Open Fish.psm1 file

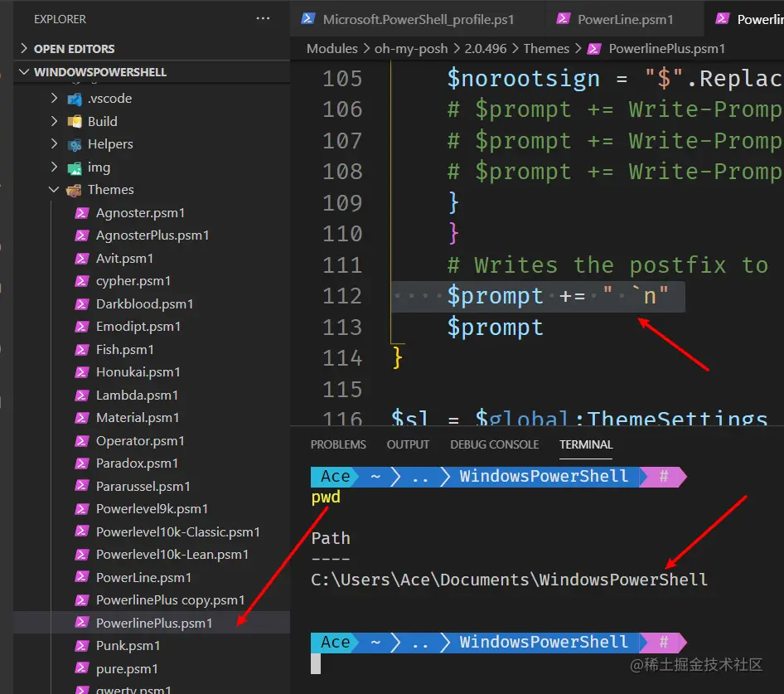point(124,349)
